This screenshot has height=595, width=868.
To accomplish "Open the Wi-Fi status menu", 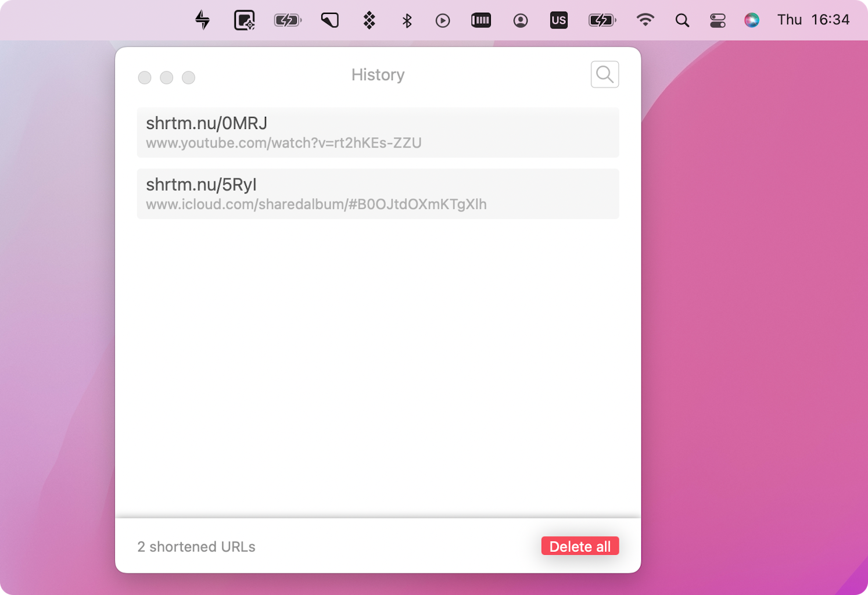I will coord(645,20).
